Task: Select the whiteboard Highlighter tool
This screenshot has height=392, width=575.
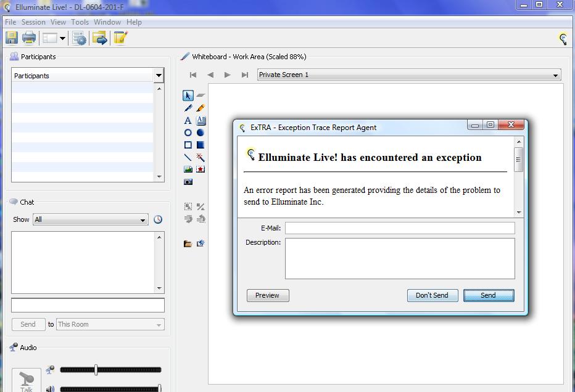Action: click(201, 108)
